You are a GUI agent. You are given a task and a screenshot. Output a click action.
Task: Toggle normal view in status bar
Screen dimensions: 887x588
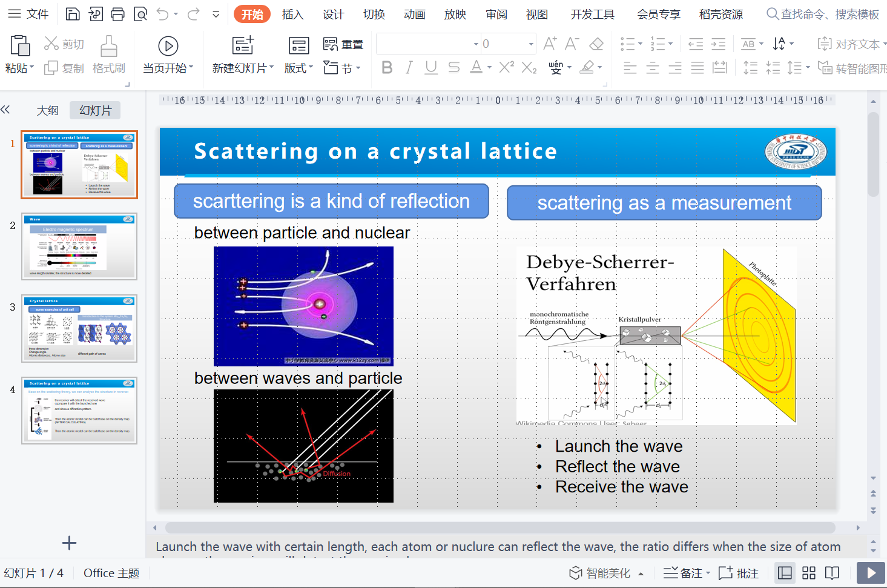click(x=785, y=573)
